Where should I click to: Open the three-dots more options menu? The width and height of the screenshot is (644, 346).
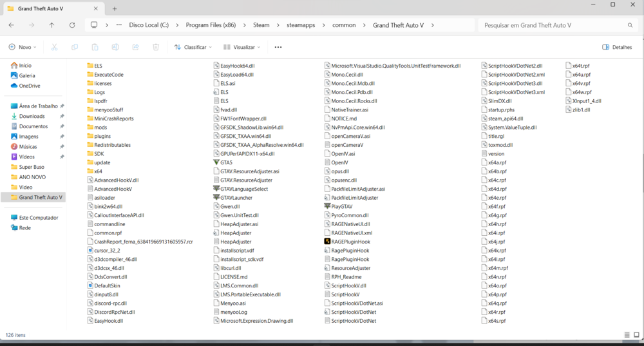(x=278, y=47)
